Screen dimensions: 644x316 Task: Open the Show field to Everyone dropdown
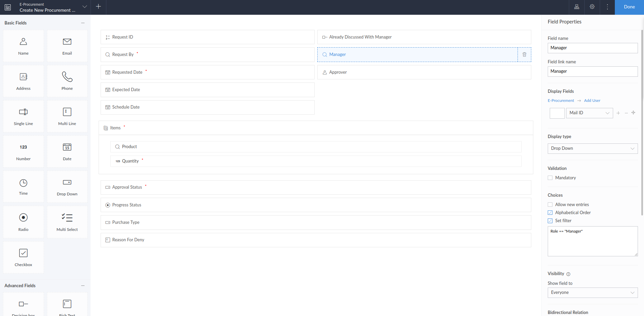592,293
